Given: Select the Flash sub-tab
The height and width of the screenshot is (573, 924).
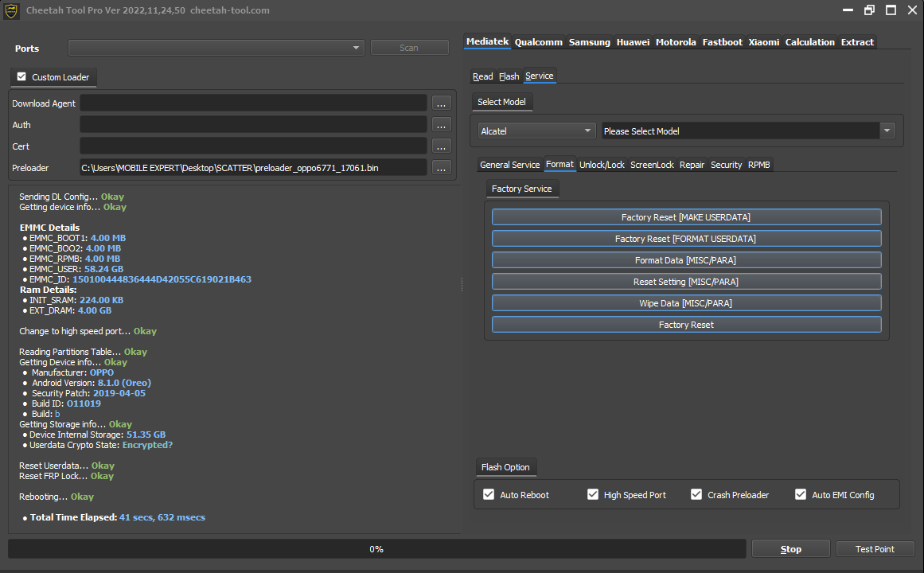Looking at the screenshot, I should coord(509,76).
